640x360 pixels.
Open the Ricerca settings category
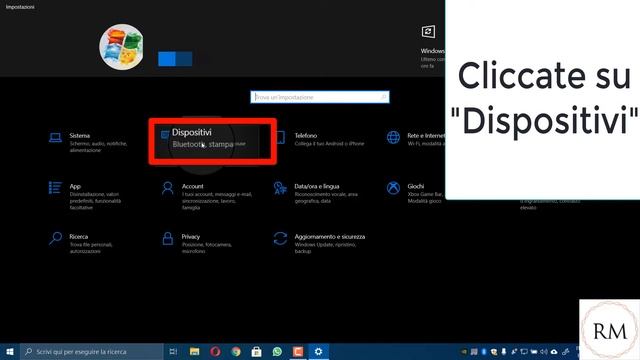tap(81, 244)
